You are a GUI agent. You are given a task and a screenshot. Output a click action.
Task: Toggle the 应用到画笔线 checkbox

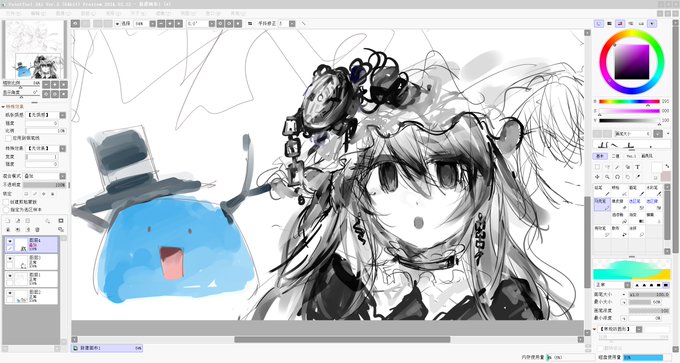tap(8, 138)
